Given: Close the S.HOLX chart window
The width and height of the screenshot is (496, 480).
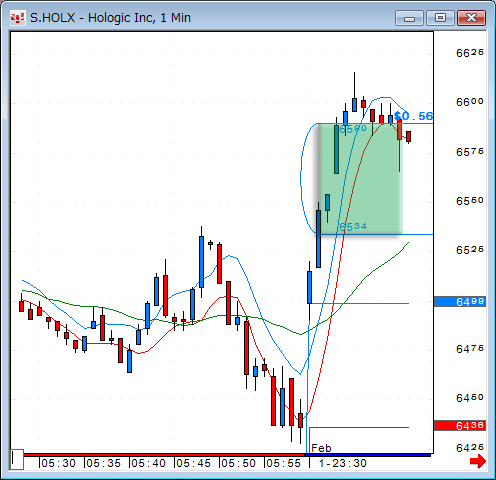Looking at the screenshot, I should [x=471, y=18].
